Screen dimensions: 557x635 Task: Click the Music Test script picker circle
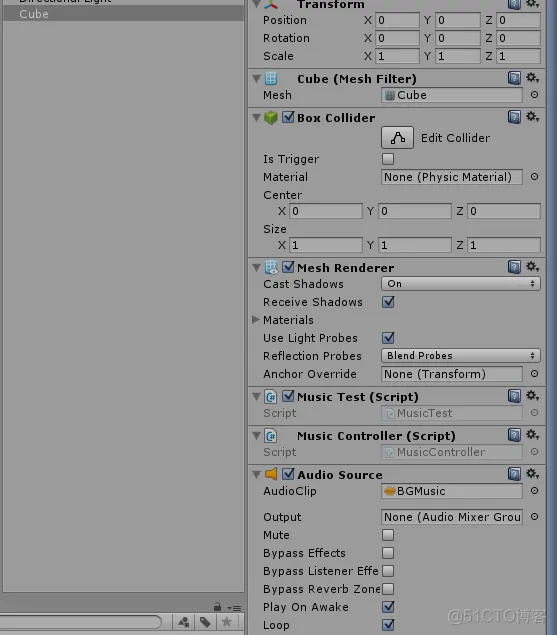coord(534,413)
